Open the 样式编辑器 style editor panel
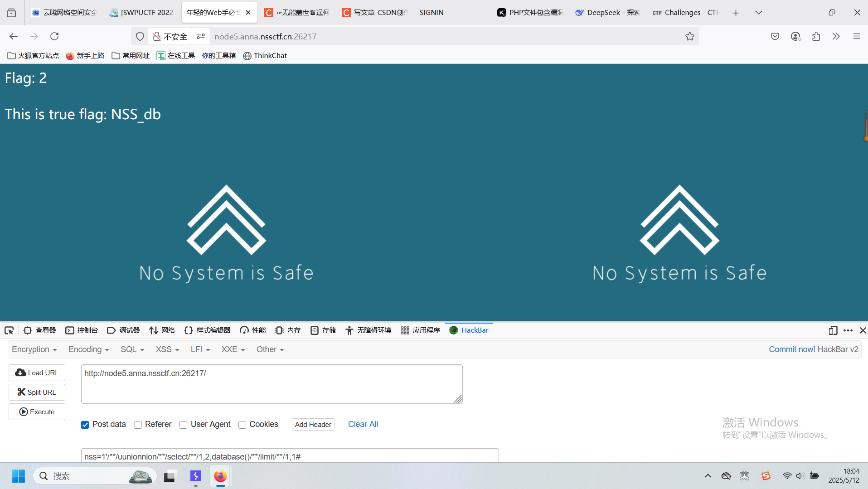 point(207,330)
